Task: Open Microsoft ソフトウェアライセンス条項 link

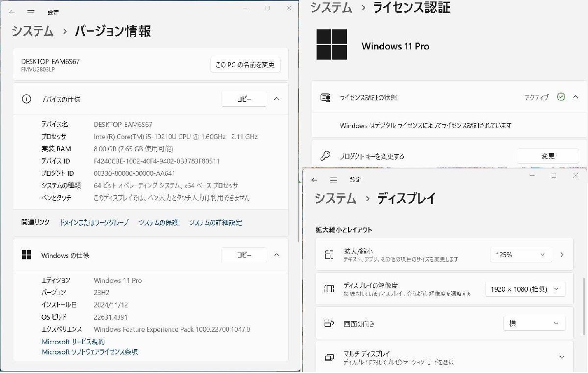Action: pyautogui.click(x=90, y=352)
